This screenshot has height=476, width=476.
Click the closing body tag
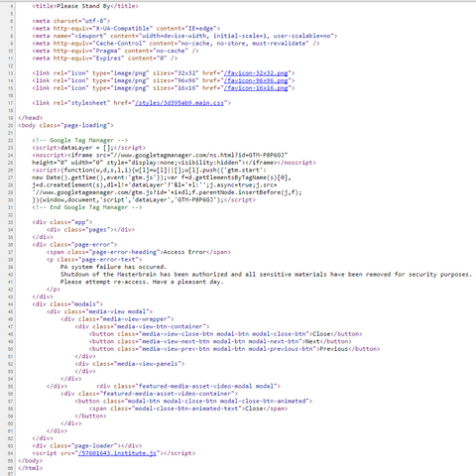(x=31, y=460)
